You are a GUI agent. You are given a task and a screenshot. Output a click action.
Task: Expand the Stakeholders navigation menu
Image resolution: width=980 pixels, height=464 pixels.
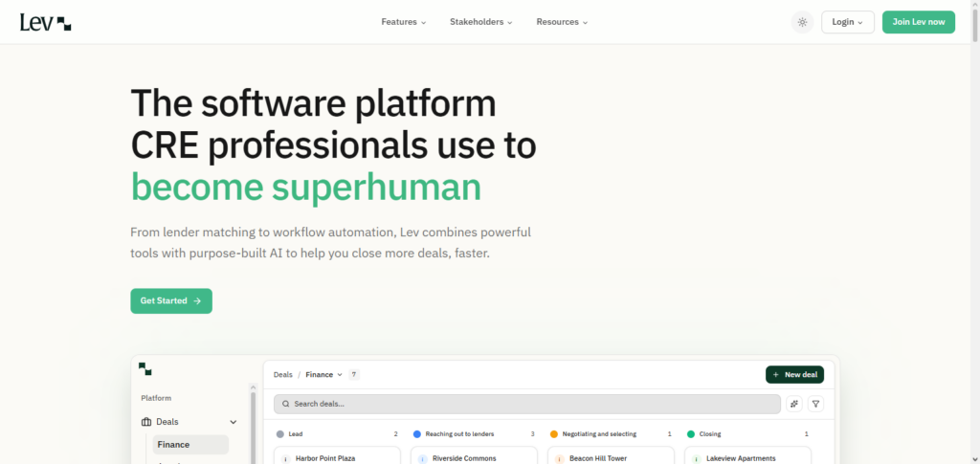480,22
